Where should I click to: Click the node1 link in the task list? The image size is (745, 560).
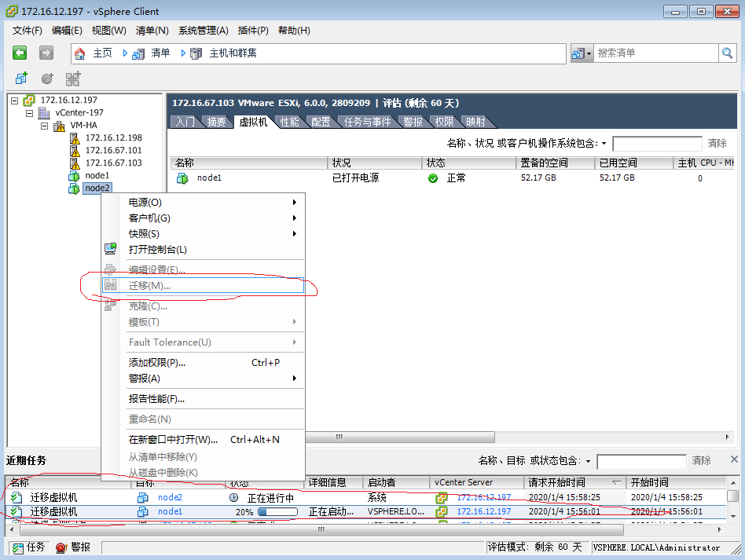tap(170, 511)
